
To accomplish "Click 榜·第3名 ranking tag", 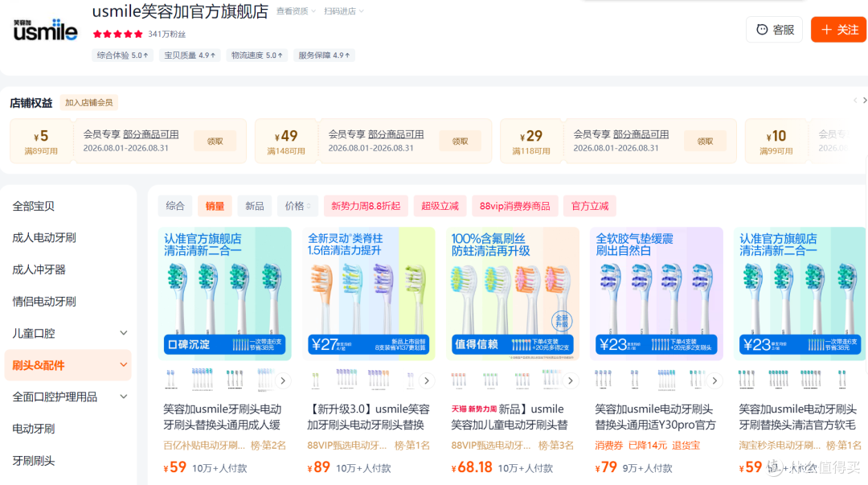I will click(x=556, y=445).
